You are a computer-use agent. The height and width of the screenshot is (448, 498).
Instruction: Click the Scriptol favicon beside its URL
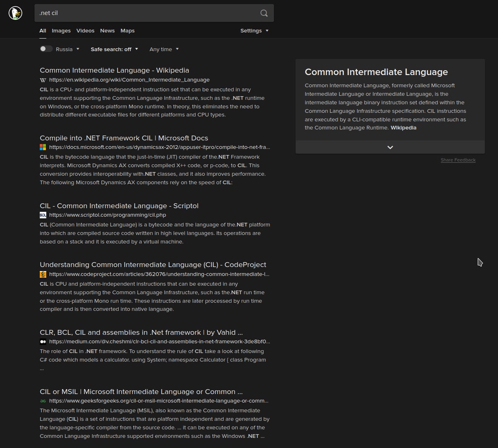coord(43,215)
